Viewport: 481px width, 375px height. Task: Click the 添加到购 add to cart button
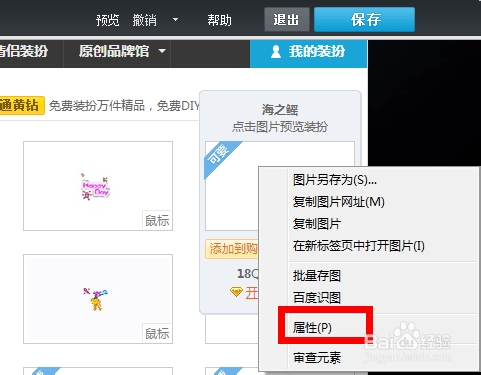pyautogui.click(x=232, y=249)
